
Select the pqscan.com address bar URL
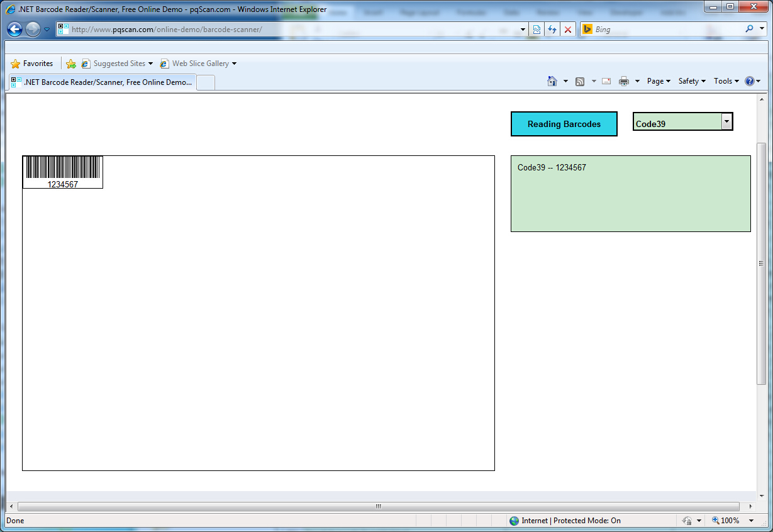pyautogui.click(x=167, y=30)
